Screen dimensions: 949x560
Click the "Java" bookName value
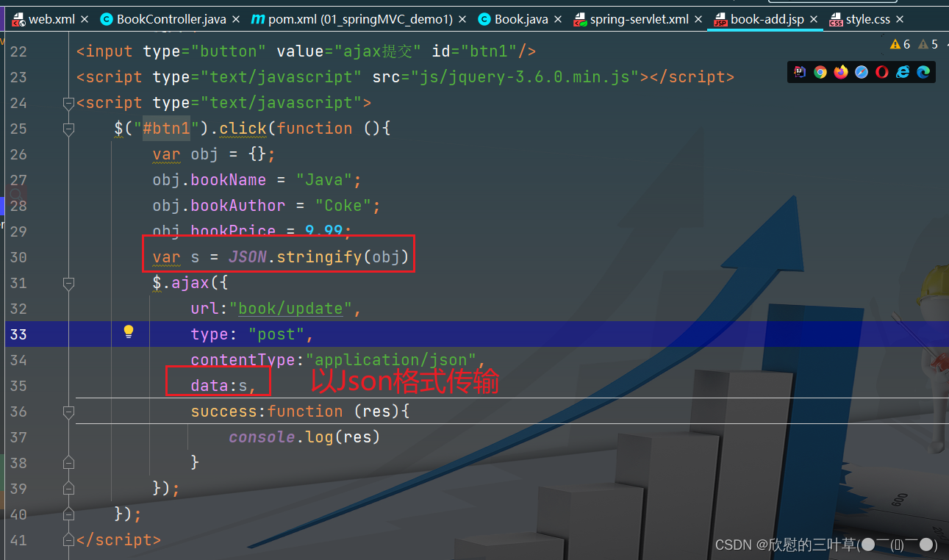[324, 180]
